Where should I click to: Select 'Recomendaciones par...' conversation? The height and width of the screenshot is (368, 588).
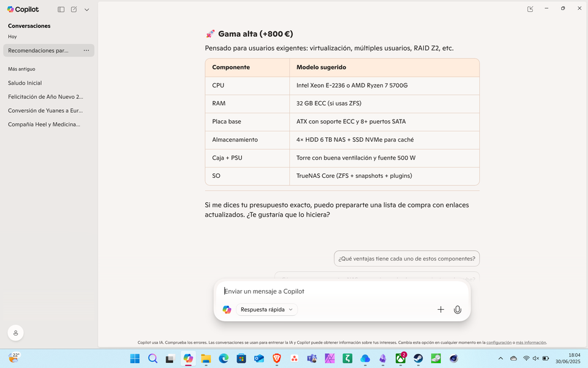tap(49, 50)
